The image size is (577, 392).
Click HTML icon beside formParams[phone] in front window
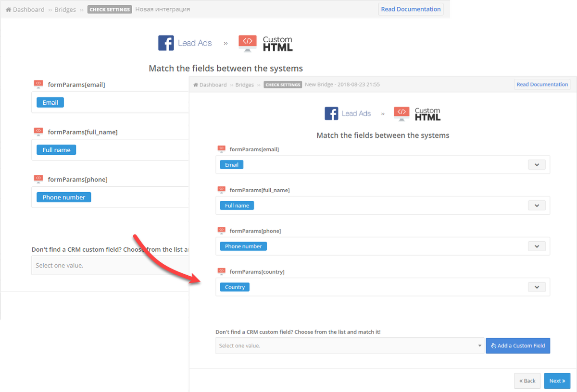coord(221,231)
